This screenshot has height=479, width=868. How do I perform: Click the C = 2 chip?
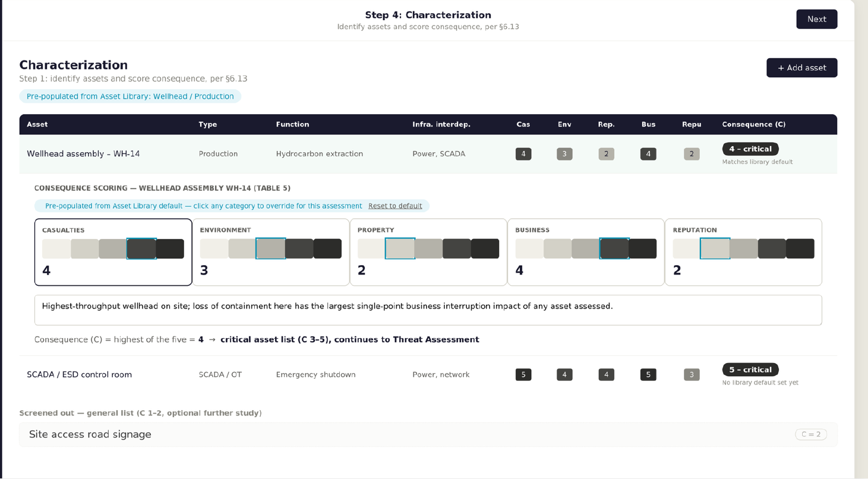coord(811,434)
